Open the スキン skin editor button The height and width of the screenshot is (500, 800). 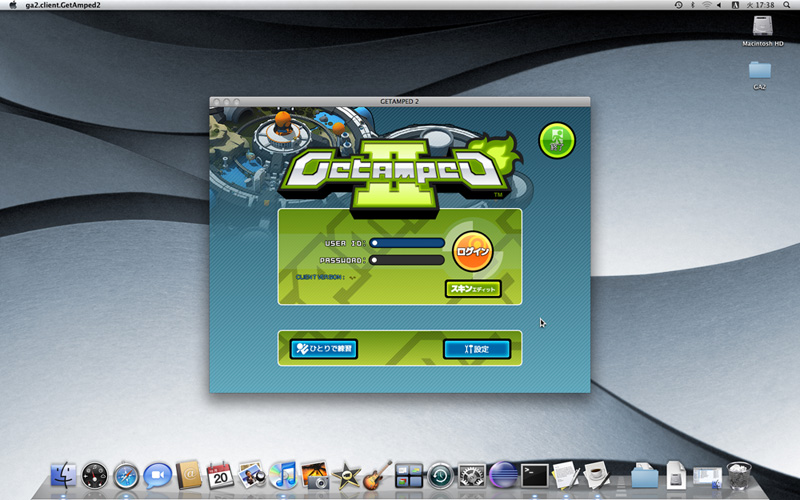click(473, 289)
